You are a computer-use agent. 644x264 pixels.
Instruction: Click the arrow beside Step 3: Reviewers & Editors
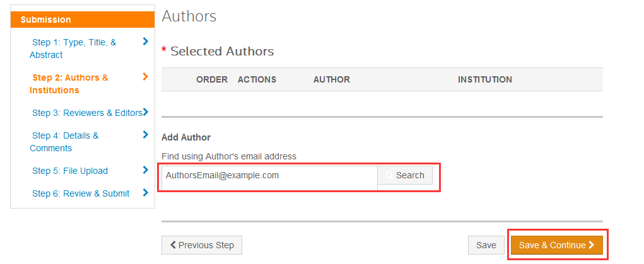(146, 112)
